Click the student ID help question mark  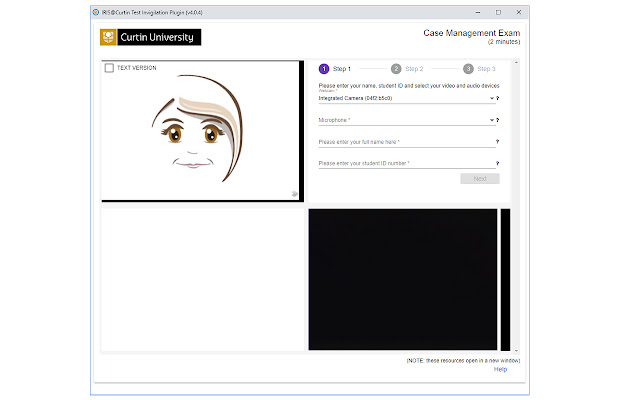point(498,163)
